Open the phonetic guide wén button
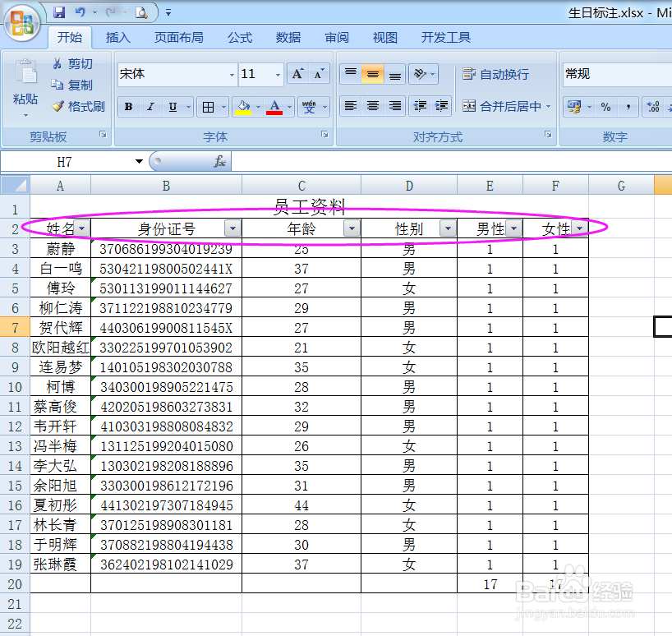The image size is (672, 636). pyautogui.click(x=309, y=107)
